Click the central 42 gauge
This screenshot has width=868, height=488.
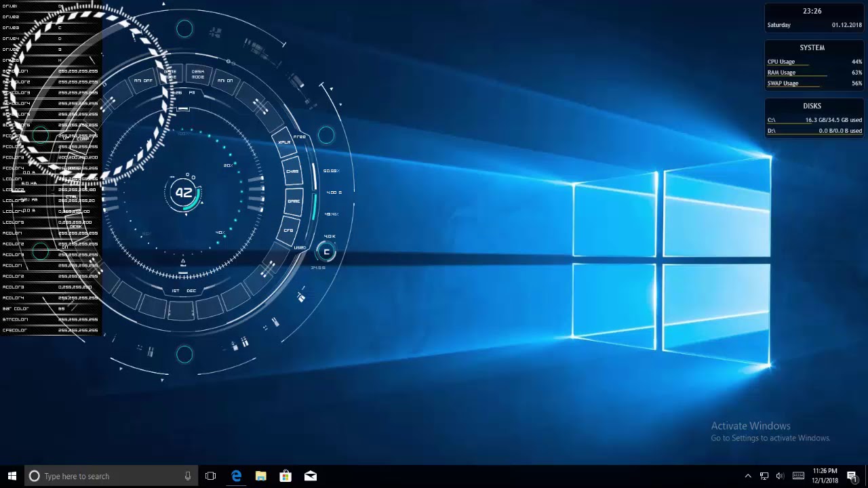tap(184, 192)
